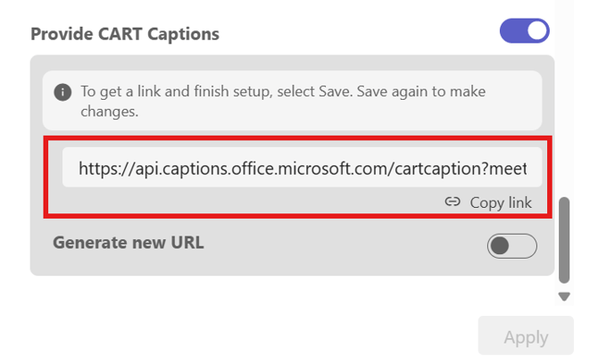This screenshot has height=364, width=598.
Task: Click the white knob of the CART Captions toggle
Action: (x=536, y=31)
